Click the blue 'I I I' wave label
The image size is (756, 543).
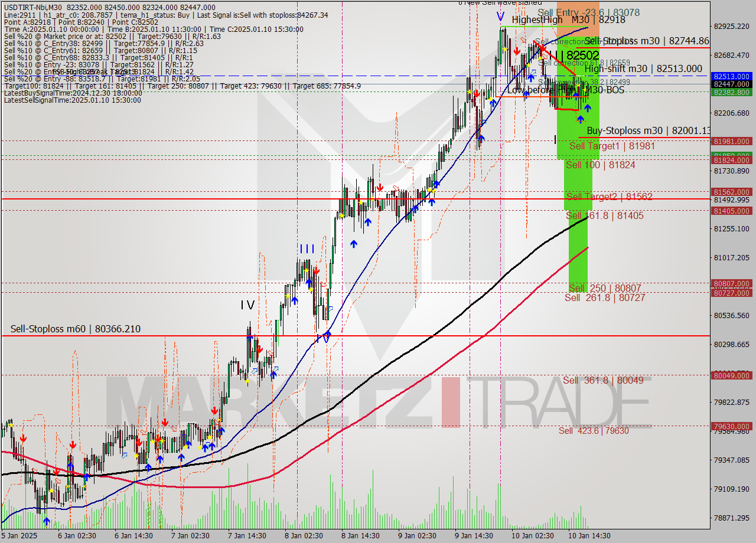pyautogui.click(x=307, y=249)
